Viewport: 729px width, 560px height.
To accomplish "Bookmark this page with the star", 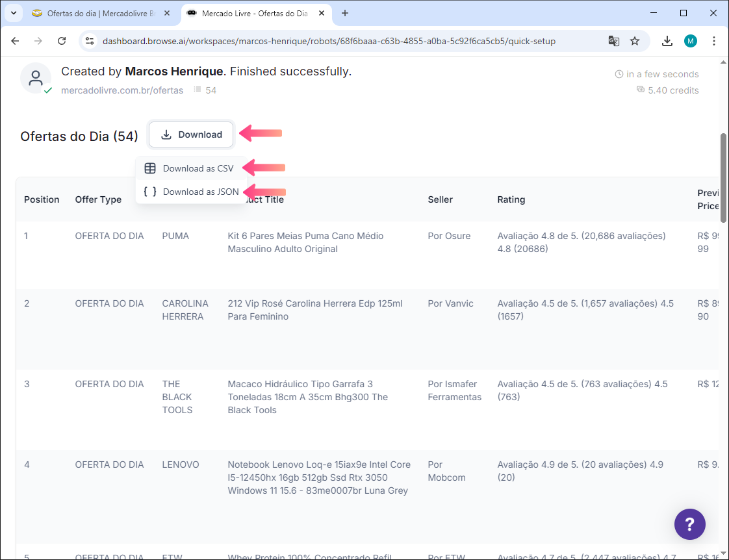I will pos(635,41).
